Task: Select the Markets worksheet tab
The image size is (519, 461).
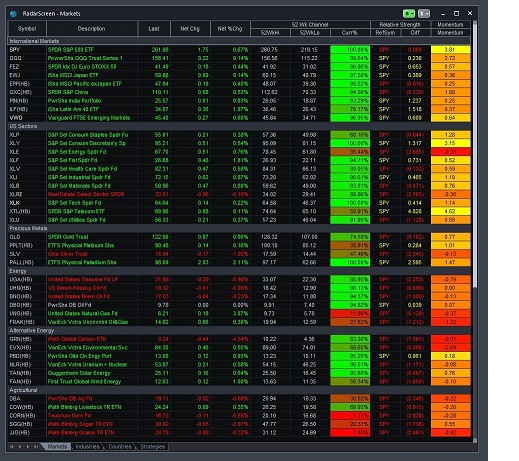Action: 57,447
